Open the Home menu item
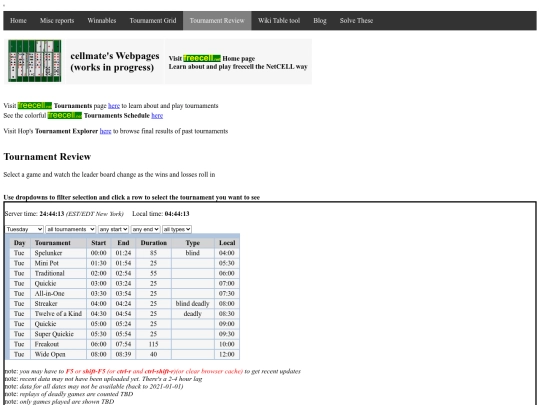540x405 pixels. [18, 21]
